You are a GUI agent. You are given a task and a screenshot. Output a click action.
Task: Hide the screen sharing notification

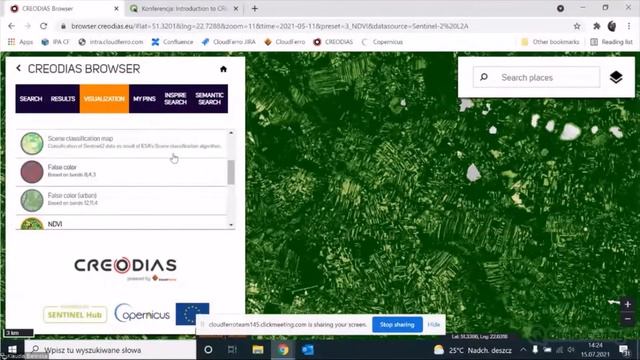coord(433,325)
